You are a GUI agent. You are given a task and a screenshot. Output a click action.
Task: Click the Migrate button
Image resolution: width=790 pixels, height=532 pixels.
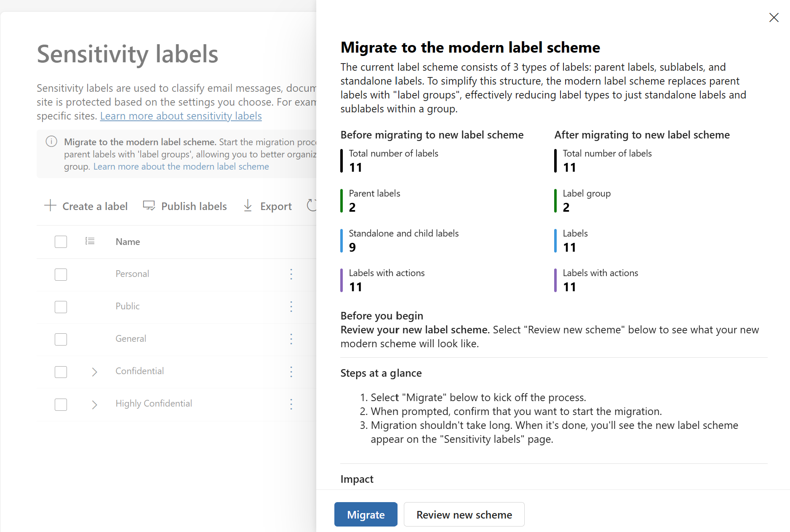(x=366, y=514)
